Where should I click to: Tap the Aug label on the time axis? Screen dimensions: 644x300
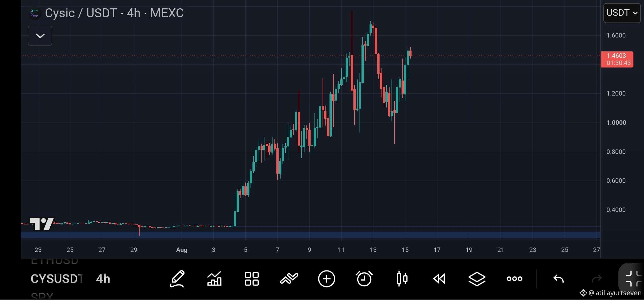click(182, 250)
